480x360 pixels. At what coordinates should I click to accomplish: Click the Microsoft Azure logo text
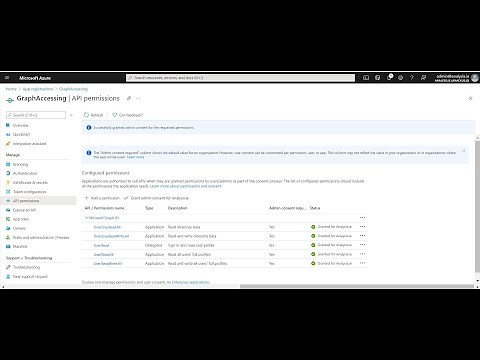point(35,78)
